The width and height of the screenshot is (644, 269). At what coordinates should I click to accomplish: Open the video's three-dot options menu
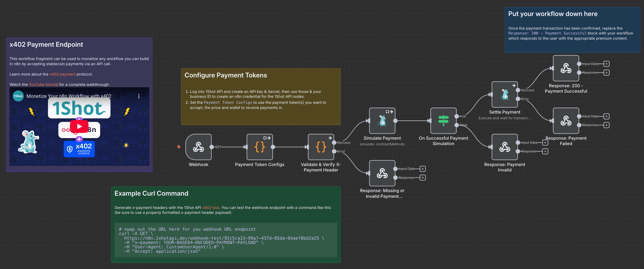[x=139, y=96]
